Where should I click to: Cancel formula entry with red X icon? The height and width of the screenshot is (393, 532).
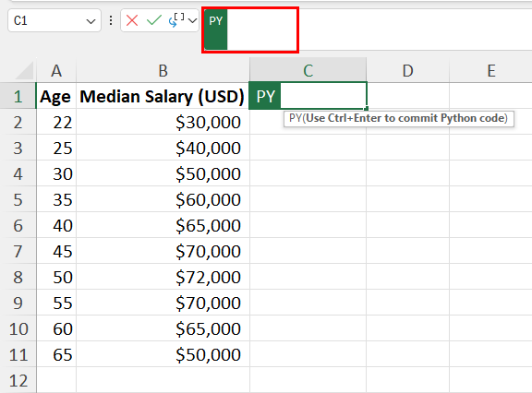click(x=132, y=20)
